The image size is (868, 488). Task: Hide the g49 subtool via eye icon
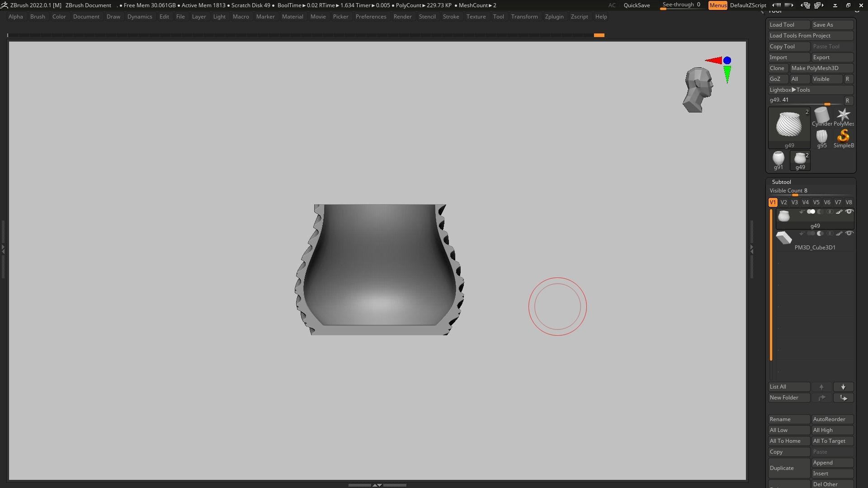coord(849,212)
